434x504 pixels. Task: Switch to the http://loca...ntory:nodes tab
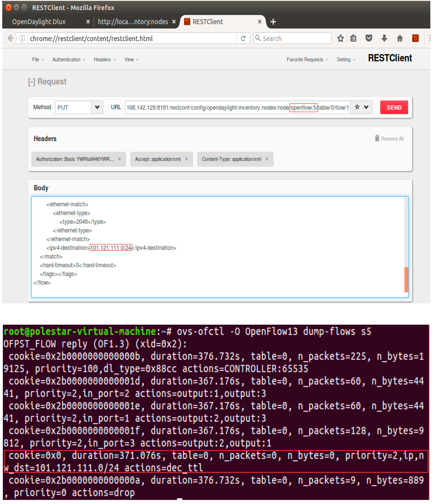[x=133, y=22]
